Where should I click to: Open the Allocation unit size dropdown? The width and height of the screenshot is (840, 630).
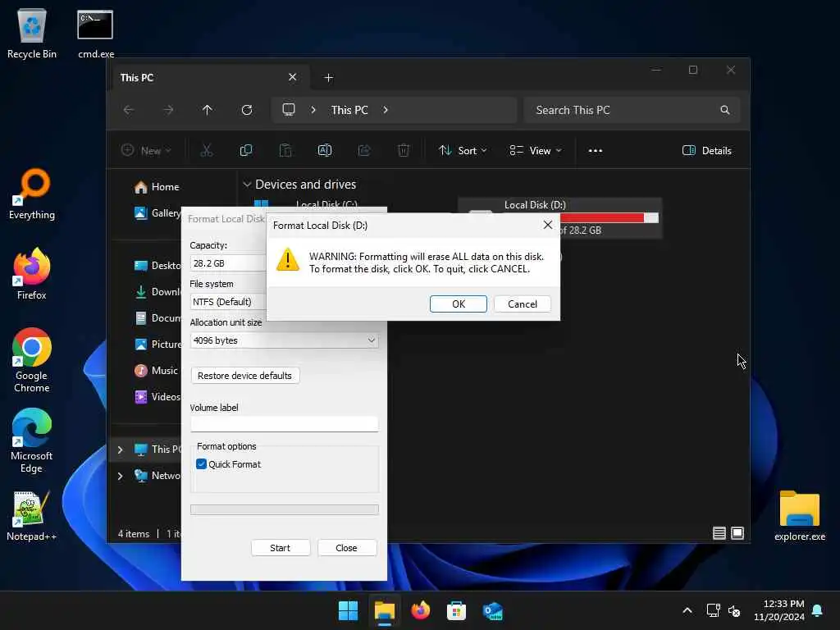coord(284,340)
